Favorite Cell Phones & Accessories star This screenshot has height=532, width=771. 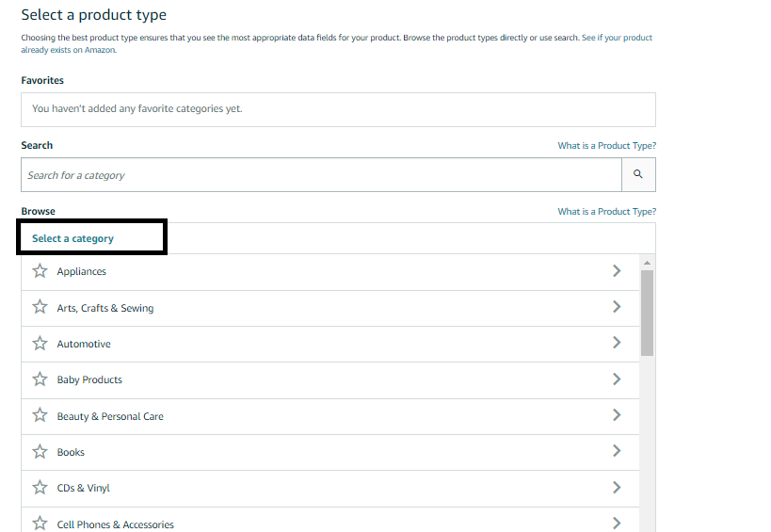(40, 524)
